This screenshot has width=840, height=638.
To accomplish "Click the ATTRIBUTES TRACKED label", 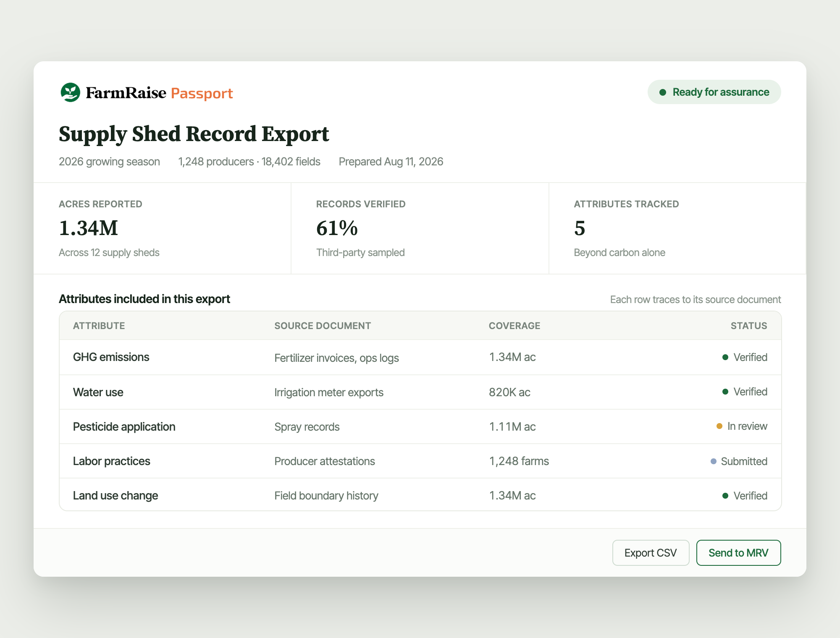I will [626, 204].
